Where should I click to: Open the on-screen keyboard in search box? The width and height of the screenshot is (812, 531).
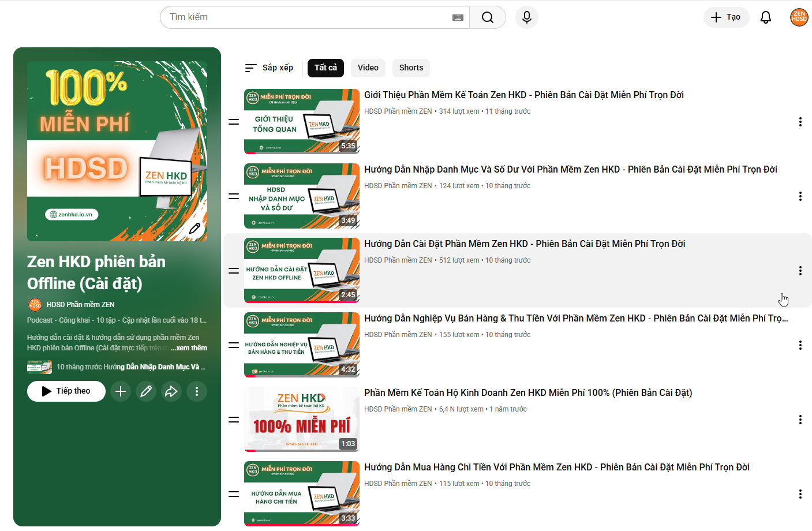(458, 18)
